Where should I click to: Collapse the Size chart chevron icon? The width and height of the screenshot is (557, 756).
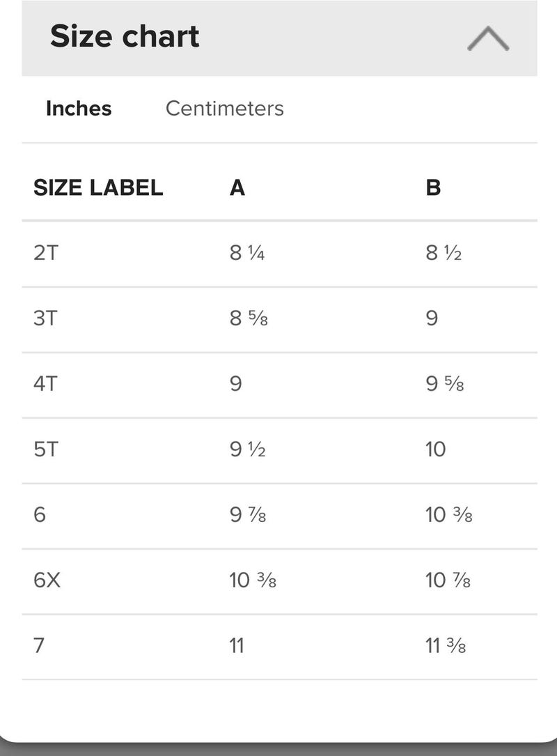[x=488, y=38]
